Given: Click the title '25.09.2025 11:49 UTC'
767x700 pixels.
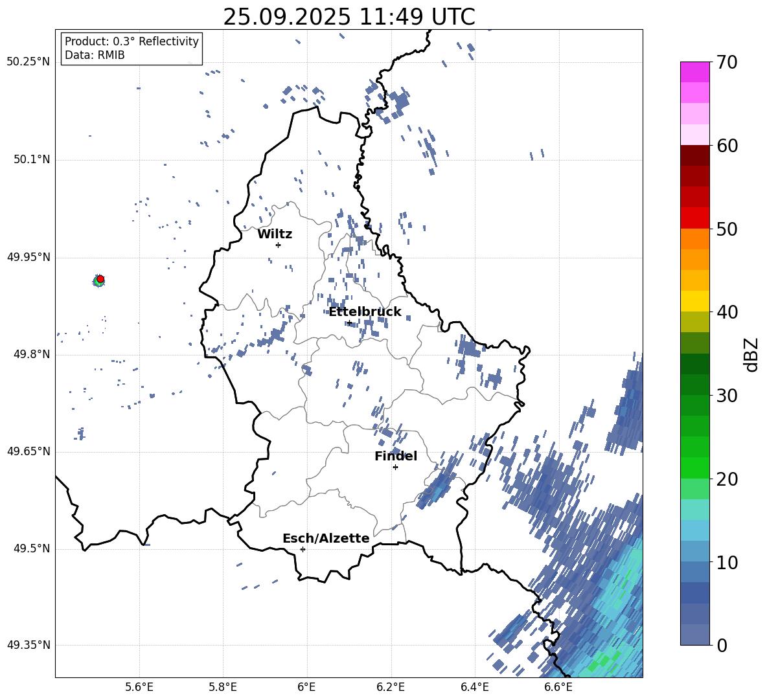Looking at the screenshot, I should click(x=349, y=17).
